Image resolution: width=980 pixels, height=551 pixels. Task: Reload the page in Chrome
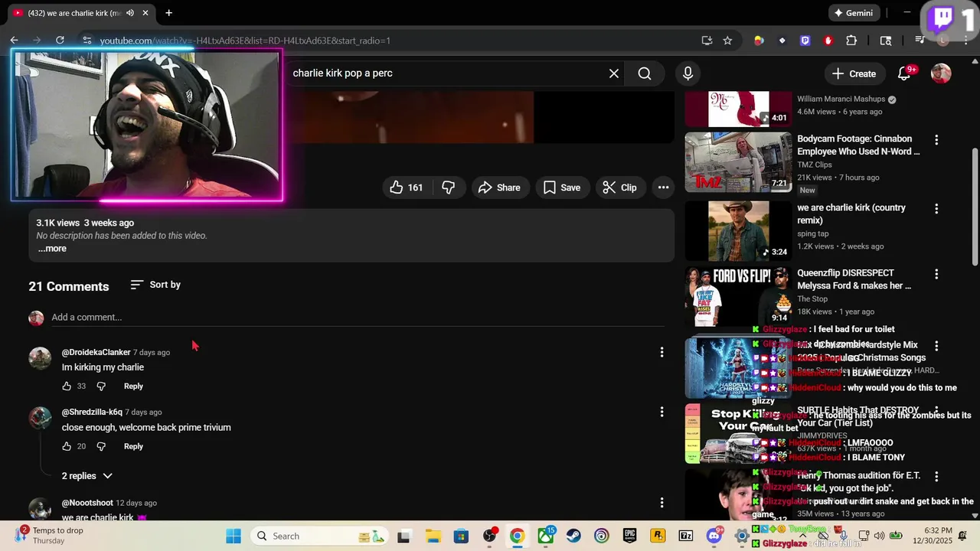(x=60, y=41)
